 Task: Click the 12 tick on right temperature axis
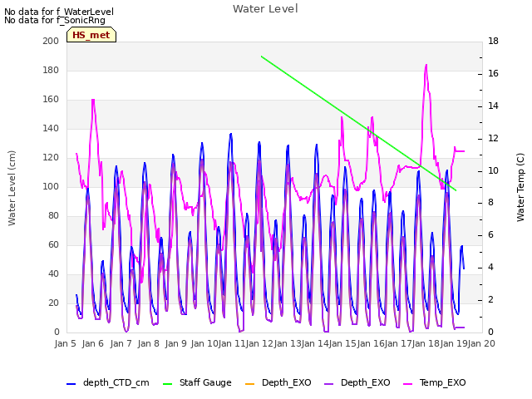click(493, 139)
